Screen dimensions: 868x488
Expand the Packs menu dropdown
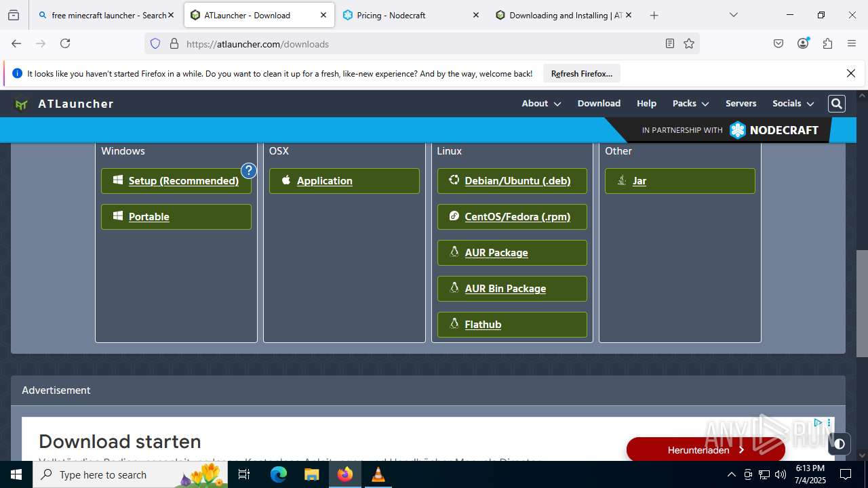tap(690, 104)
